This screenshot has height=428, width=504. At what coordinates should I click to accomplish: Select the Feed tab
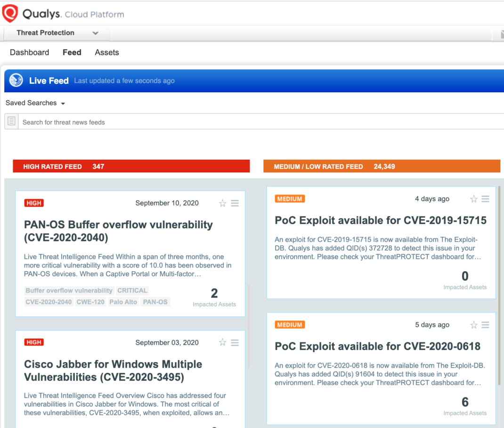click(72, 52)
